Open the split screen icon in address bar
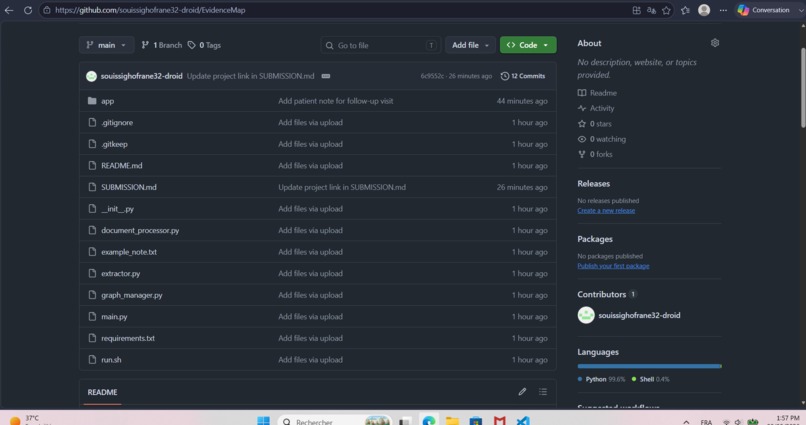This screenshot has height=425, width=806. click(x=636, y=10)
